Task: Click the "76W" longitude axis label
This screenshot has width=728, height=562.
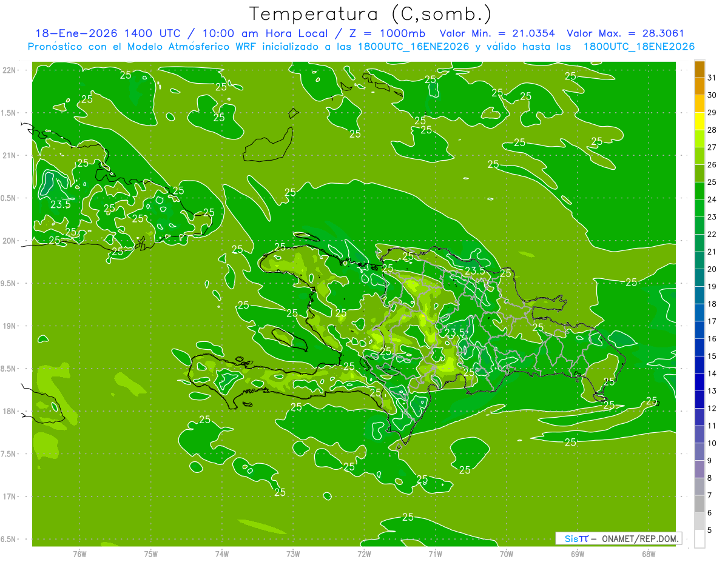Action: (79, 554)
